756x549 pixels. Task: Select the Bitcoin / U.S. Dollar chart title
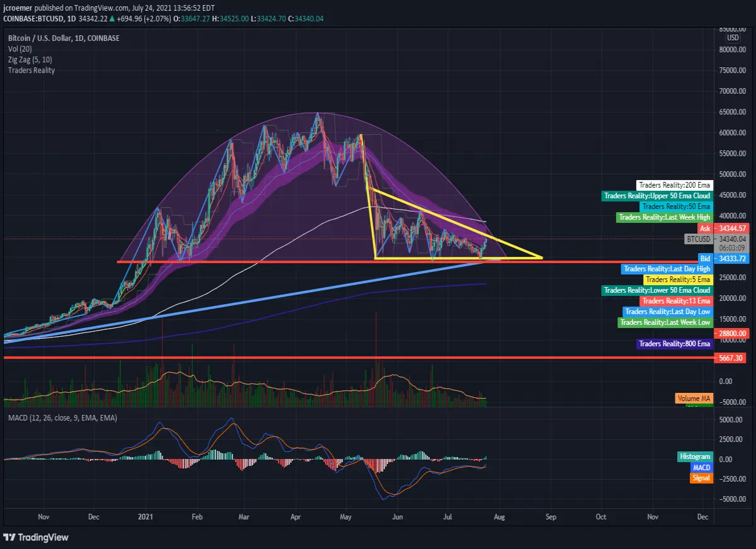64,38
